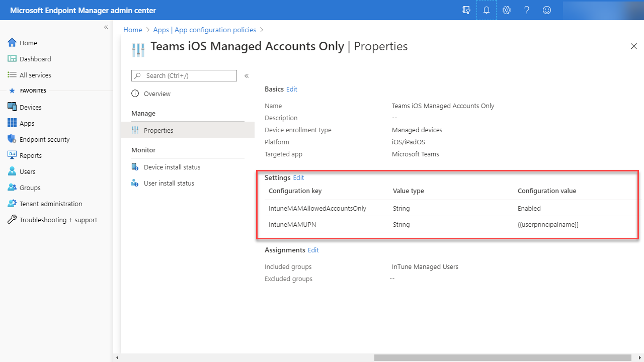The width and height of the screenshot is (644, 362).
Task: Select the {{userprincipalname}} value
Action: [548, 224]
